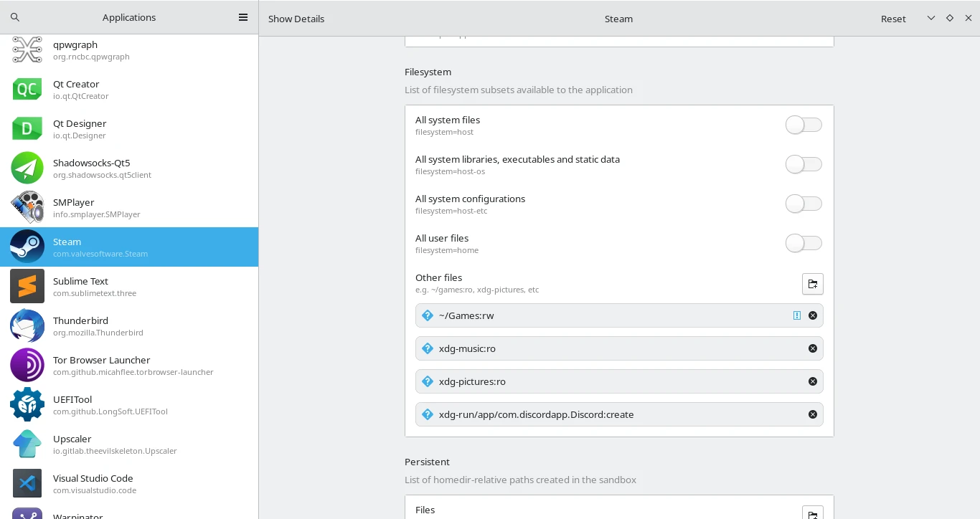Click the xdg-pictures:ro text field

click(x=610, y=381)
